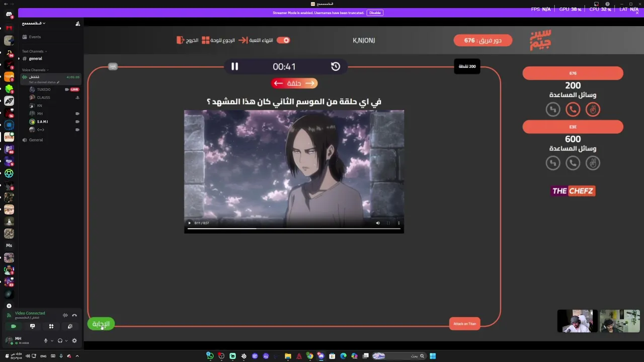Click the Attack on Titan category tag

coord(464,324)
